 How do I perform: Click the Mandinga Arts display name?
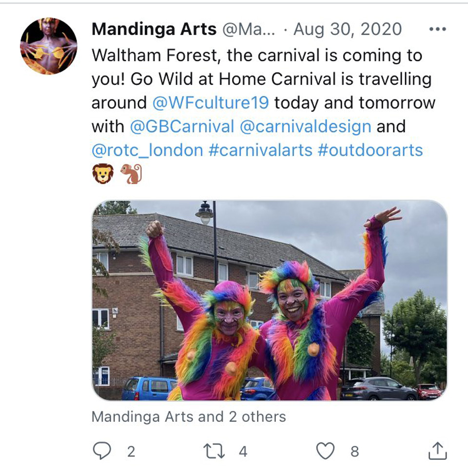tap(154, 29)
